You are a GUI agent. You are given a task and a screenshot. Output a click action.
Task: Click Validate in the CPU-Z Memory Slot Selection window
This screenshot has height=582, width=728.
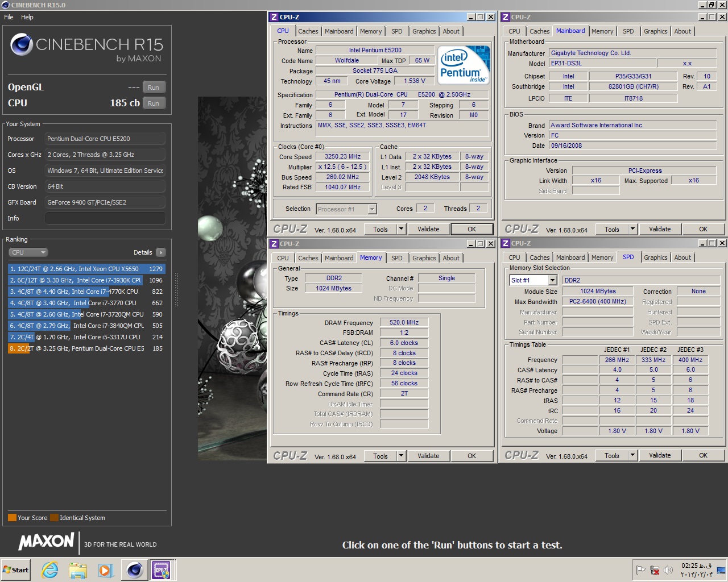(660, 455)
